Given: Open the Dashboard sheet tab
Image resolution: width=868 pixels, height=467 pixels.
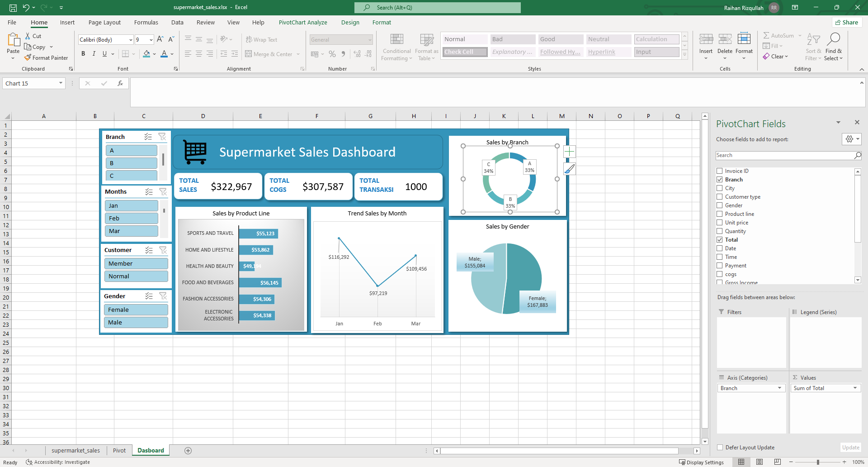Looking at the screenshot, I should pos(151,450).
